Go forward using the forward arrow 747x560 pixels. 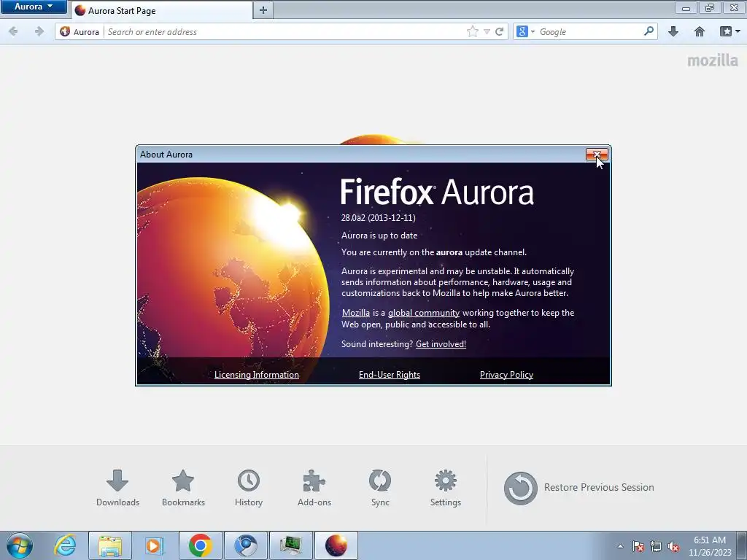pyautogui.click(x=39, y=31)
